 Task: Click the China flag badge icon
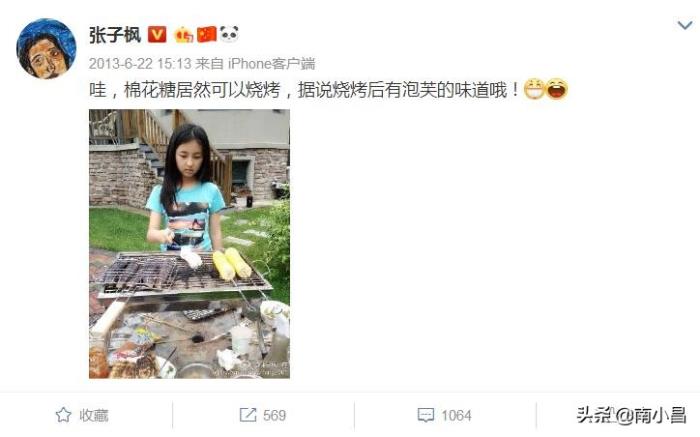tap(207, 34)
